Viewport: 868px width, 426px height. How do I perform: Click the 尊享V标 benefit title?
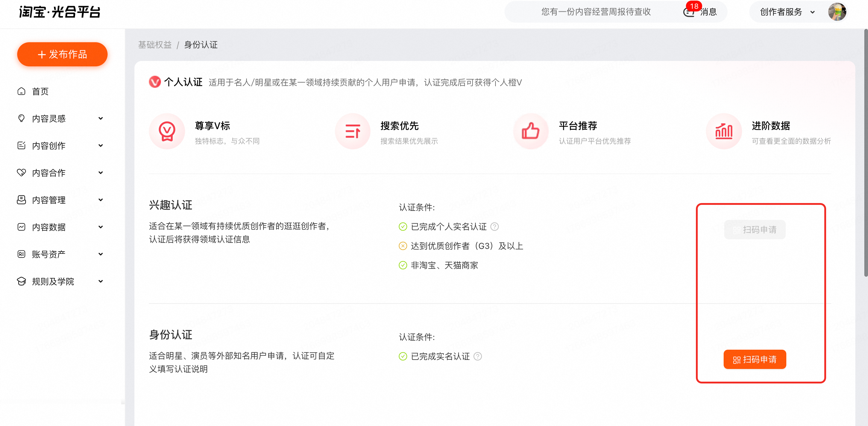click(x=212, y=126)
